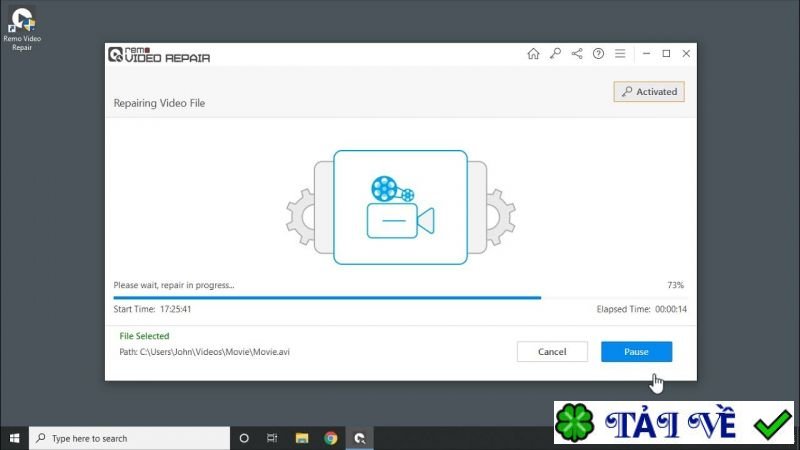The image size is (800, 450).
Task: Click the share icon in title bar
Action: [x=577, y=54]
